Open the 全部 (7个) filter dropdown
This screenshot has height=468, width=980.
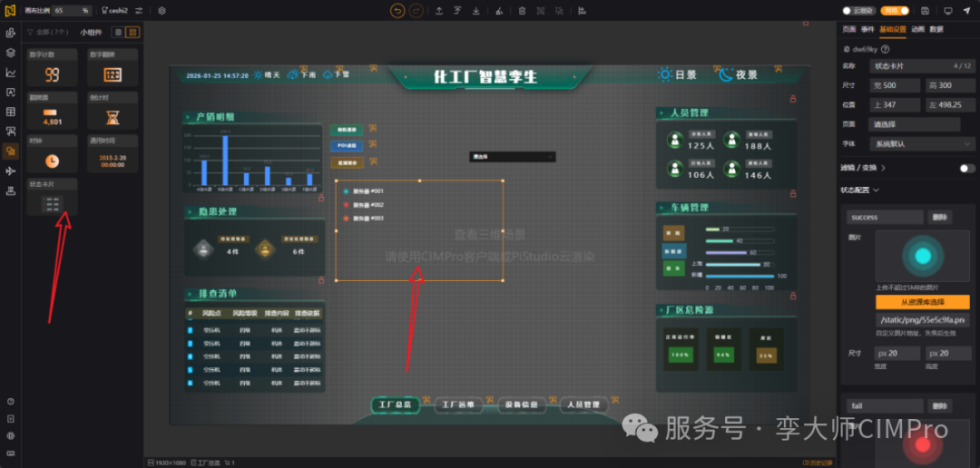click(x=48, y=32)
